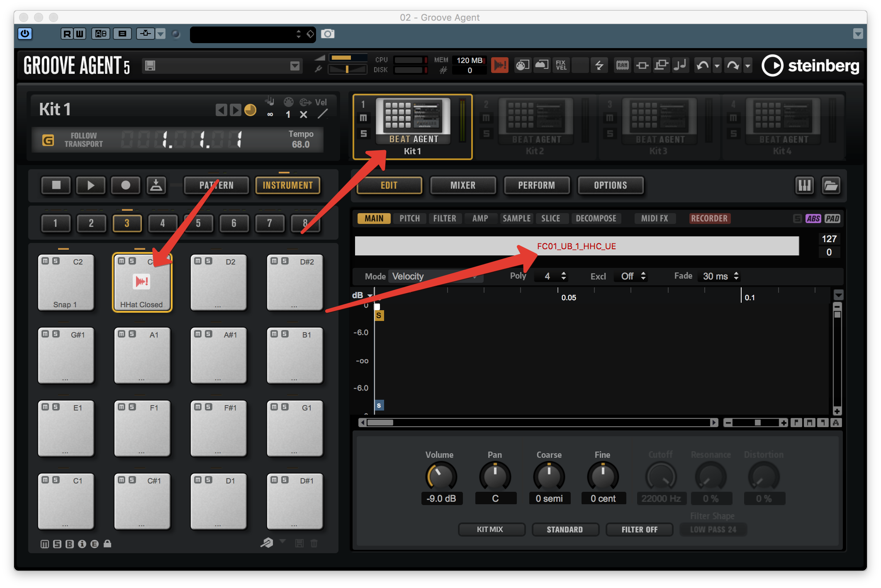Screen dimensions: 881x588
Task: Expand the kit preset dropdown arrow
Action: pos(295,66)
